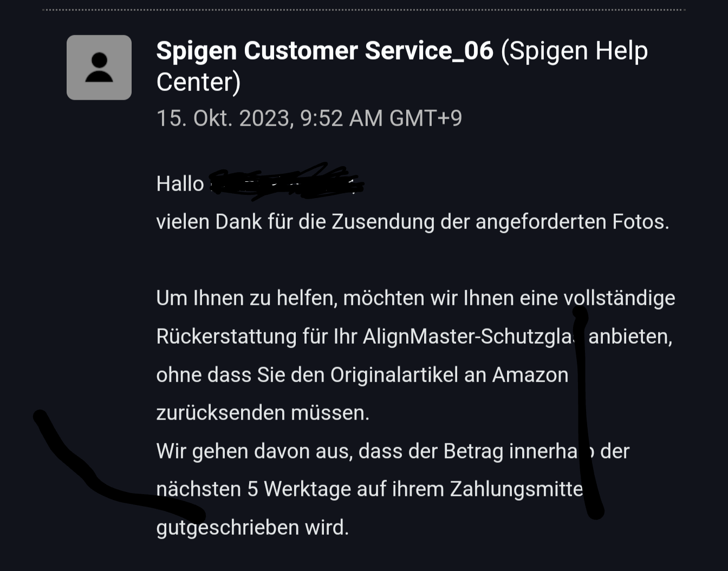Click the word "Amazon" in the message
This screenshot has width=728, height=571.
point(530,375)
